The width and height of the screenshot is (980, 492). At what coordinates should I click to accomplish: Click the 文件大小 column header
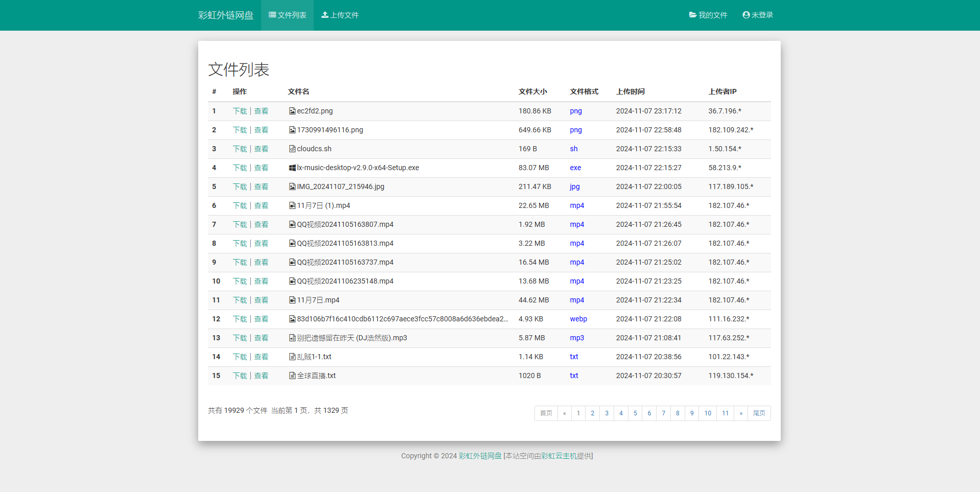coord(533,91)
